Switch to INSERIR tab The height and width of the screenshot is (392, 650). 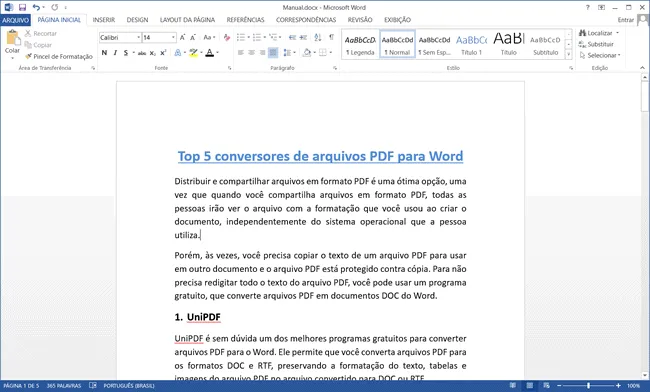pyautogui.click(x=104, y=20)
